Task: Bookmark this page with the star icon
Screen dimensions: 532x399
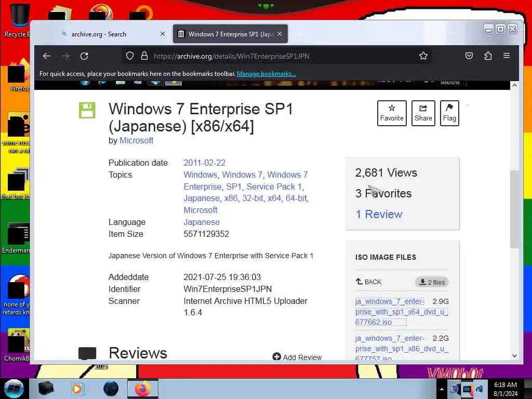Action: (x=423, y=56)
